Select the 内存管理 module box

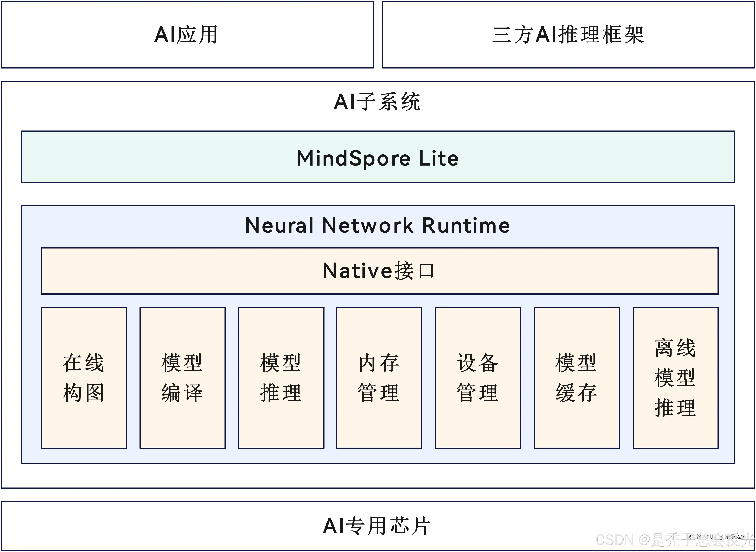[x=379, y=378]
